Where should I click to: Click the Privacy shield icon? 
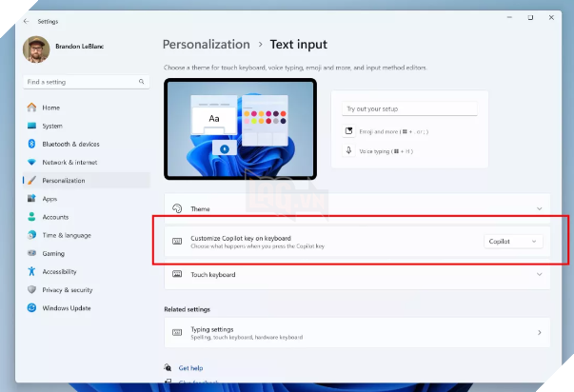pyautogui.click(x=31, y=289)
